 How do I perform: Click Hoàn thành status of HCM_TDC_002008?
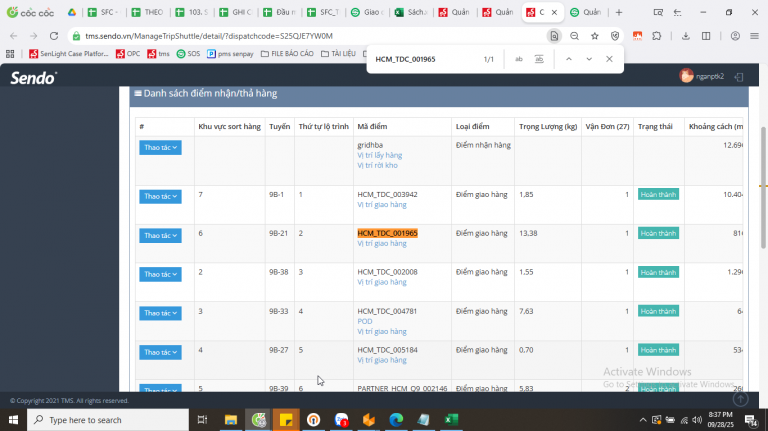pos(658,272)
